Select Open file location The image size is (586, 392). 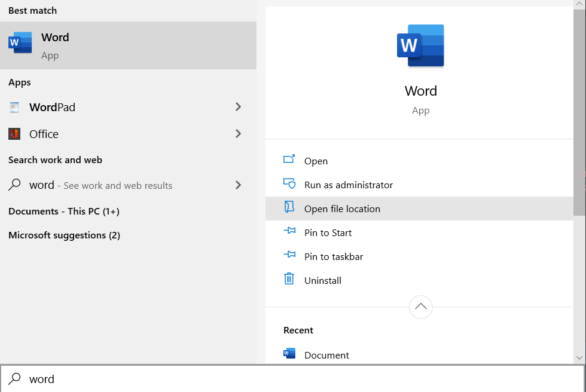pos(419,209)
